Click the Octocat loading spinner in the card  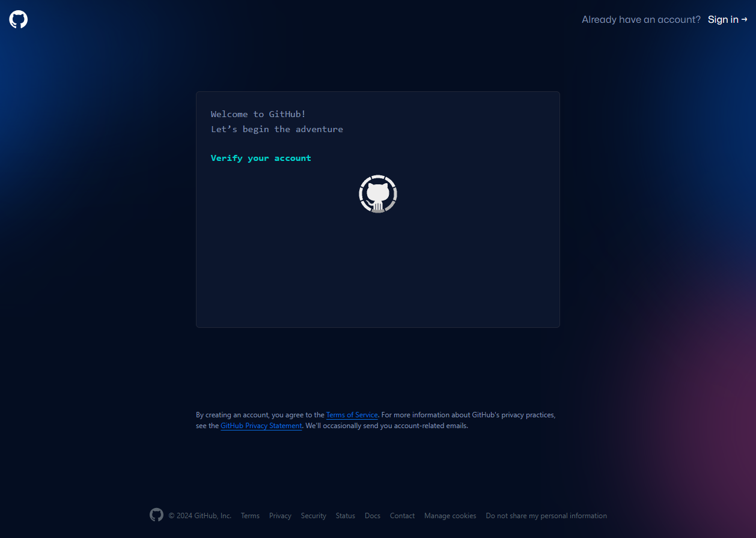377,193
